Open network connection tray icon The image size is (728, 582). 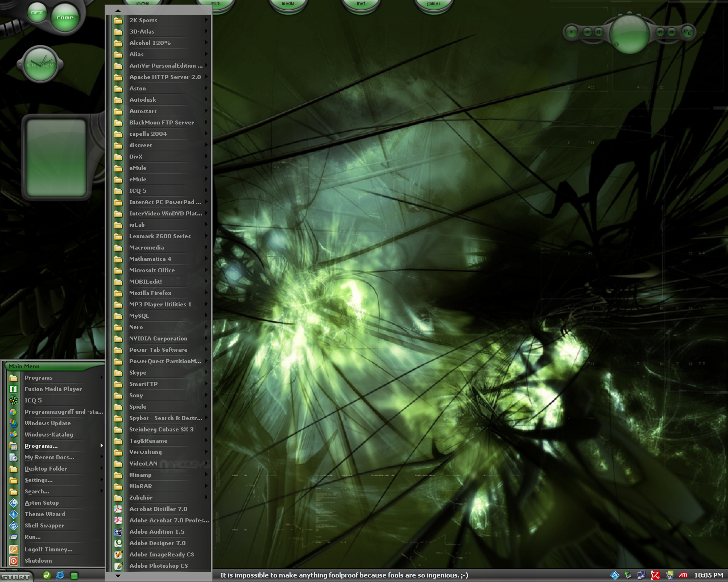click(642, 575)
